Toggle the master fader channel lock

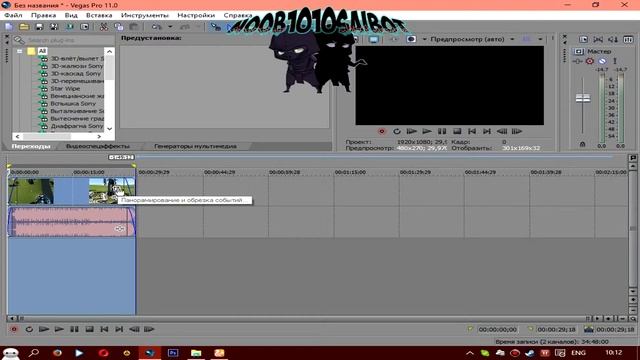pos(582,144)
